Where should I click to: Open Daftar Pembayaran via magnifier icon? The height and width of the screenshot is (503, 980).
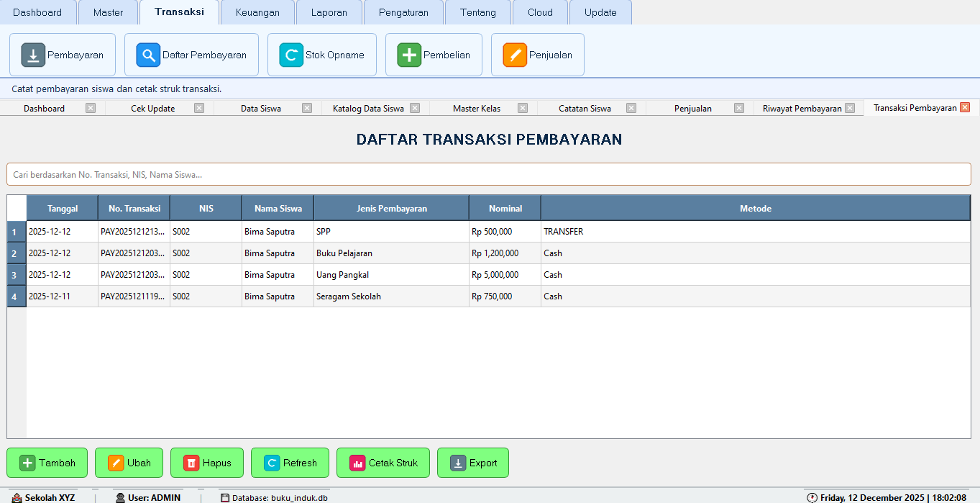pyautogui.click(x=148, y=54)
